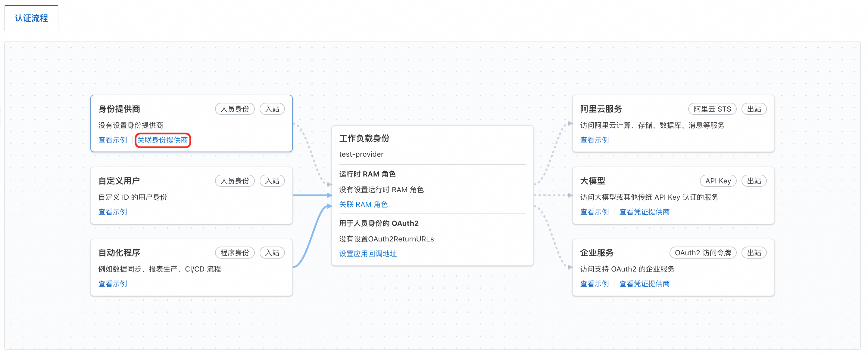Select the 工作负载身份 card title
868x356 pixels.
pos(364,138)
